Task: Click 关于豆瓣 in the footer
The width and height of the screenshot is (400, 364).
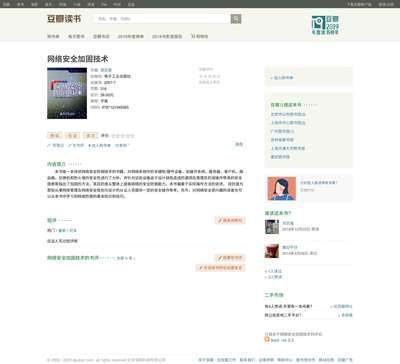Action: [206, 360]
